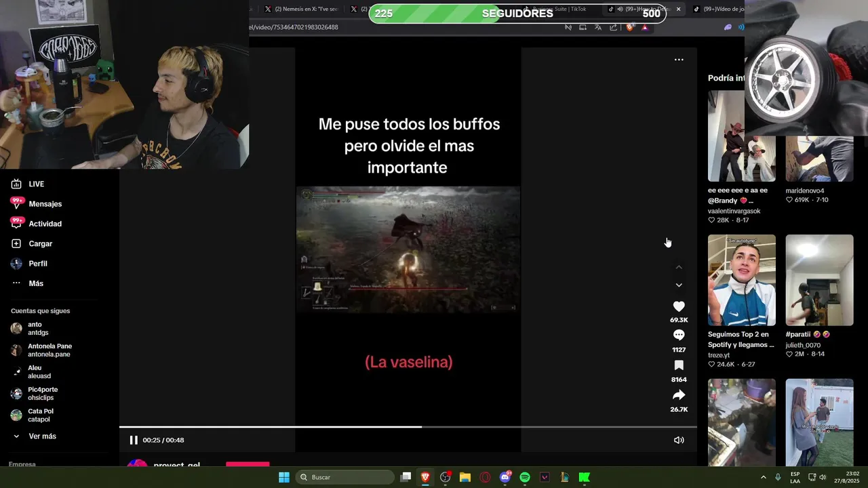868x488 pixels.
Task: Like the video with the heart icon
Action: [x=679, y=306]
